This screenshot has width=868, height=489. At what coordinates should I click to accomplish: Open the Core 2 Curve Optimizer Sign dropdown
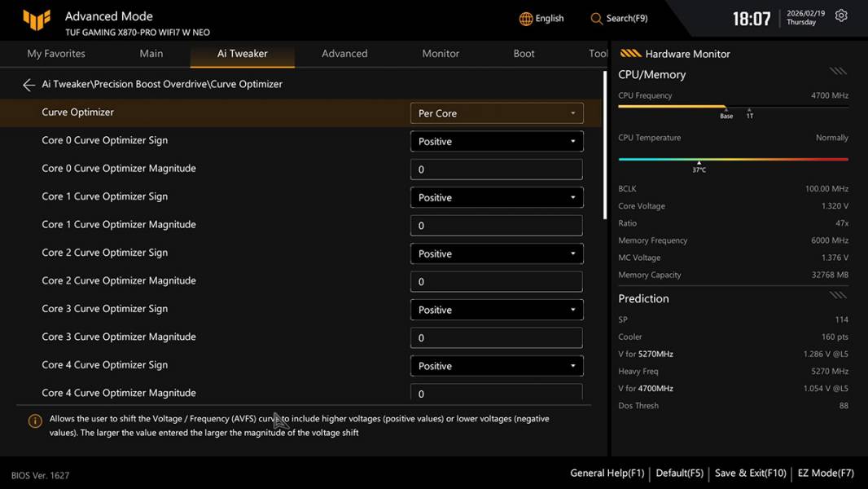497,253
